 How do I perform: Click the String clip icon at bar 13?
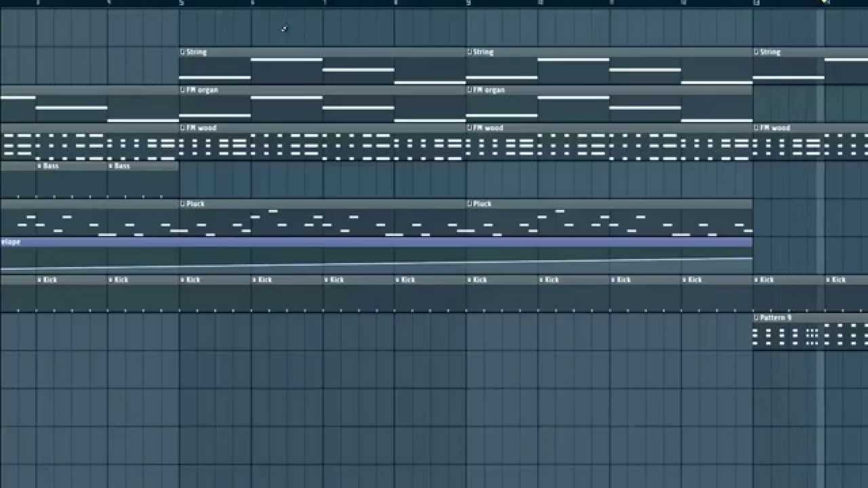pos(756,52)
